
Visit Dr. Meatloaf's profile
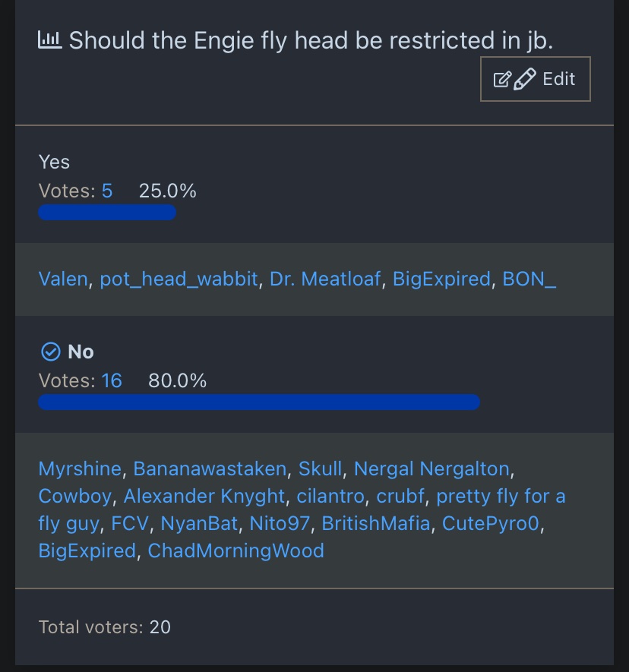tap(325, 279)
